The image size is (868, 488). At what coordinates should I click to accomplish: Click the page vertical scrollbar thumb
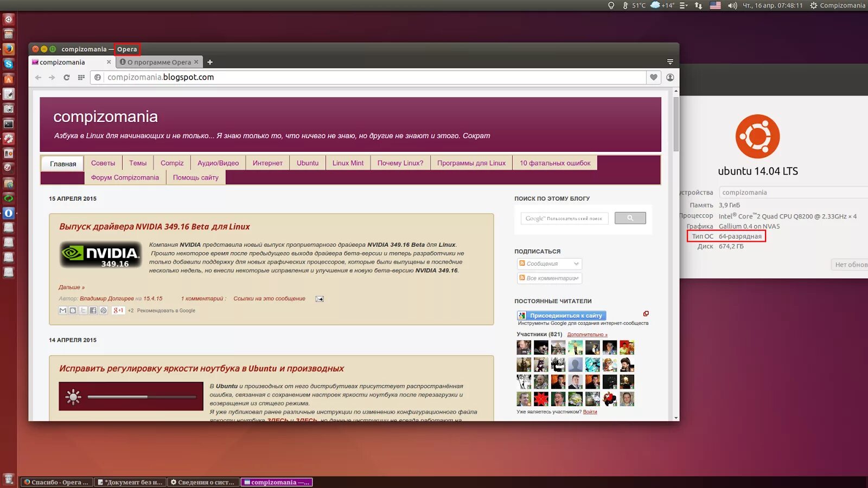click(x=676, y=124)
